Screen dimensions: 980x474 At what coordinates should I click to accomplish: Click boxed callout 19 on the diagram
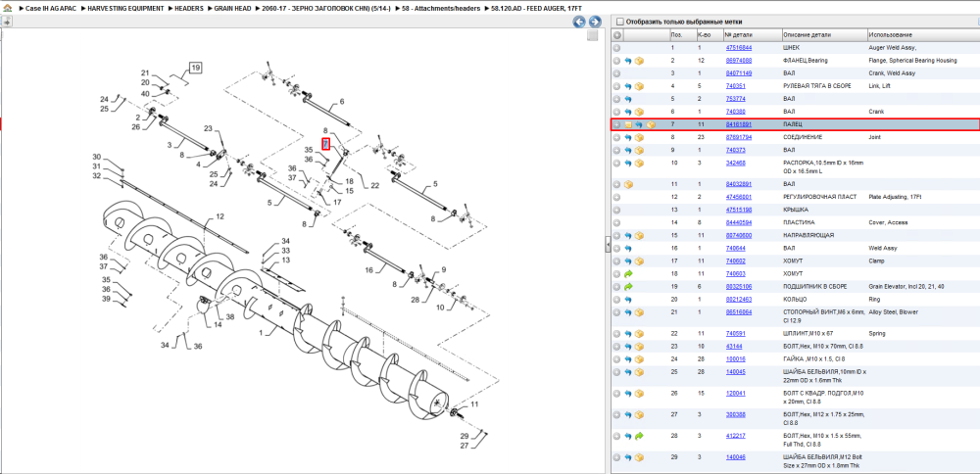196,68
